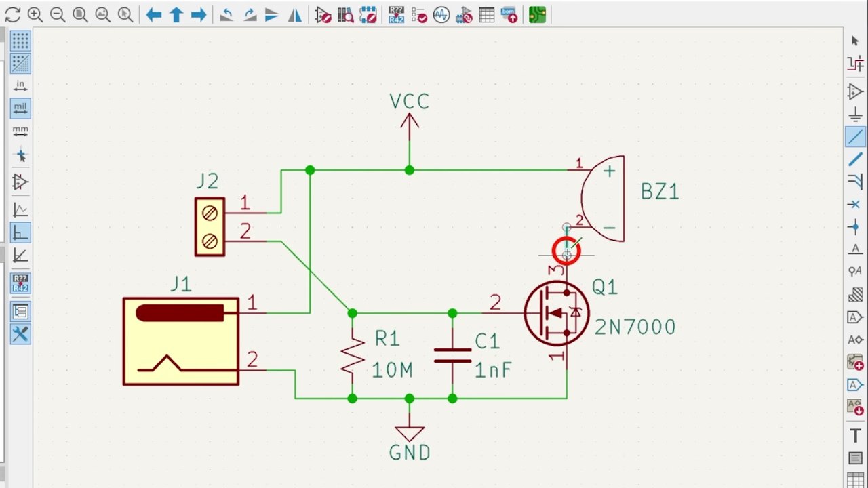Enable 45-degree wire mode
The image size is (868, 488).
point(20,255)
